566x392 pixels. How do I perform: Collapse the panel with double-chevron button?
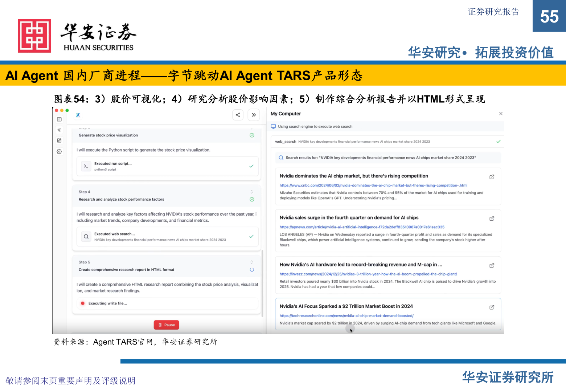pyautogui.click(x=254, y=115)
